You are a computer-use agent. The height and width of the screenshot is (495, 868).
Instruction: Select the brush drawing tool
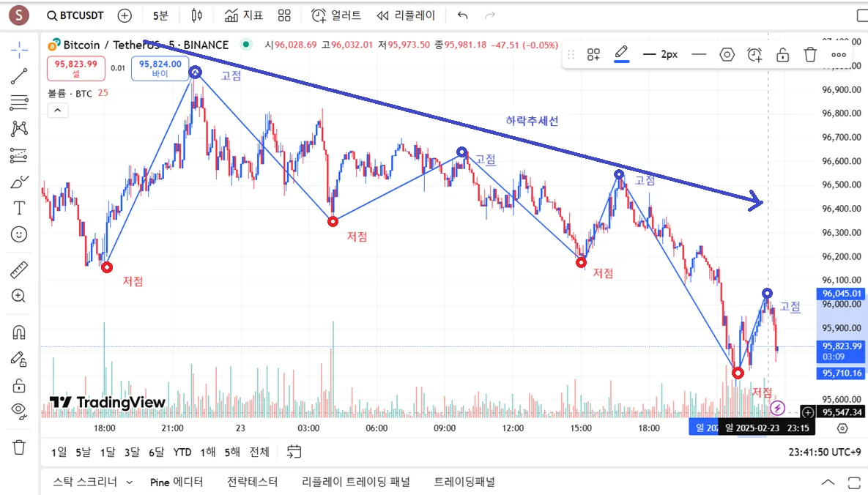[19, 182]
